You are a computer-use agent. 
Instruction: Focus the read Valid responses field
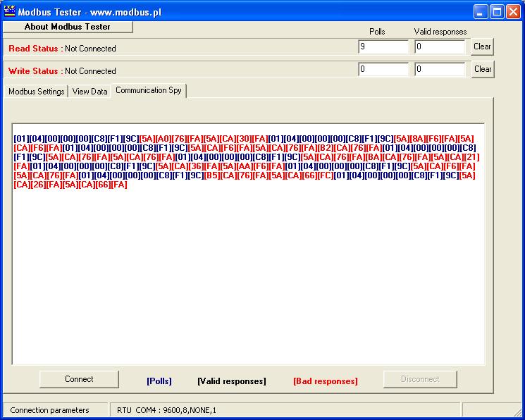click(x=440, y=47)
